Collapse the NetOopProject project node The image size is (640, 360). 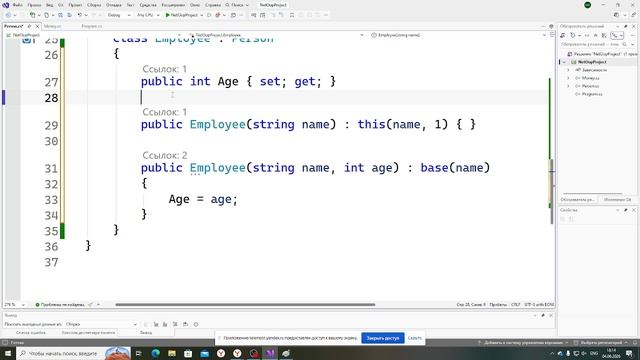click(564, 62)
